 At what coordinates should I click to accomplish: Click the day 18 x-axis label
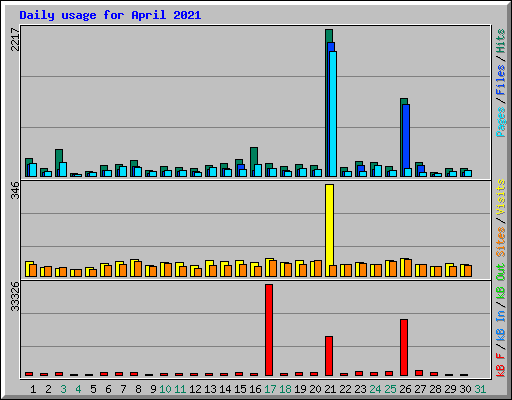coord(285,389)
